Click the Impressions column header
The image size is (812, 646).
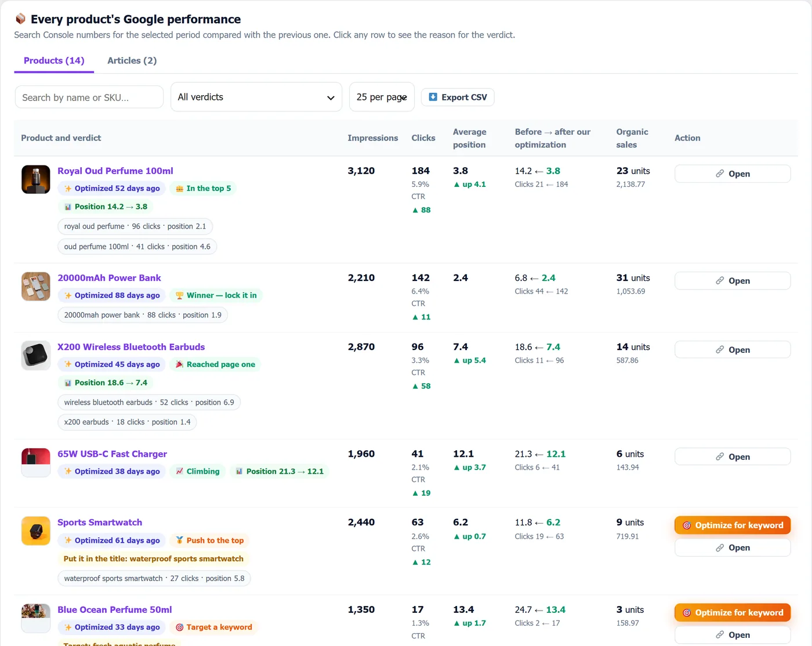click(x=373, y=138)
